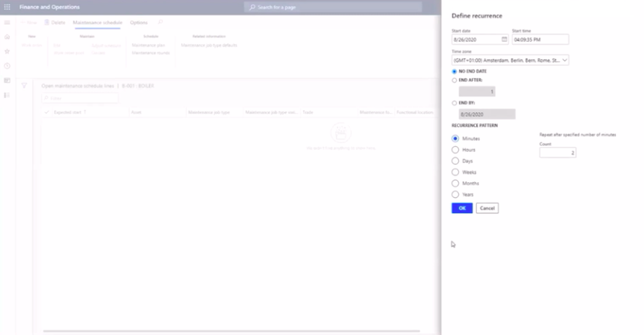Confirm recurrence with OK button
Screen dimensions: 644x335
(x=462, y=208)
